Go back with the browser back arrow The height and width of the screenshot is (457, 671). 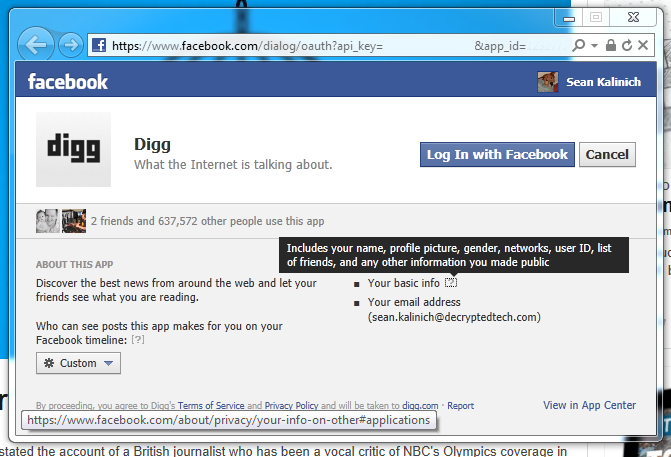point(36,45)
